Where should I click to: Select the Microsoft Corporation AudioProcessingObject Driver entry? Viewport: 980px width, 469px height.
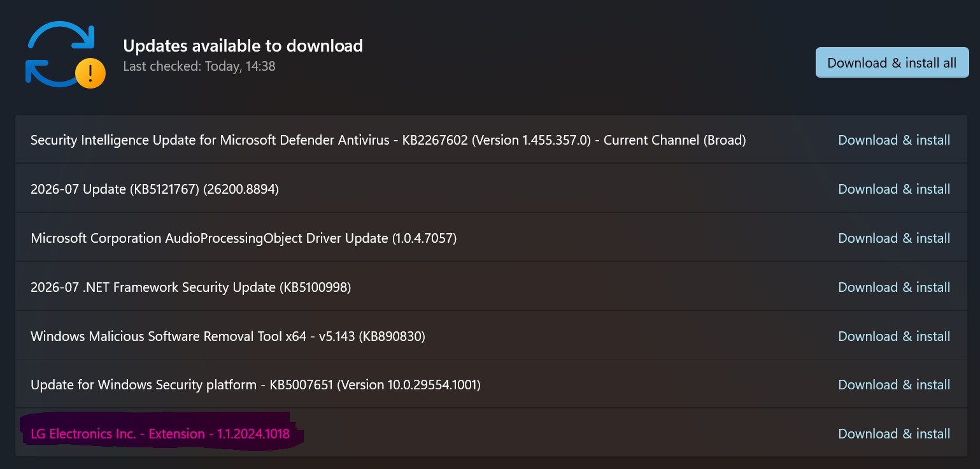pos(243,238)
